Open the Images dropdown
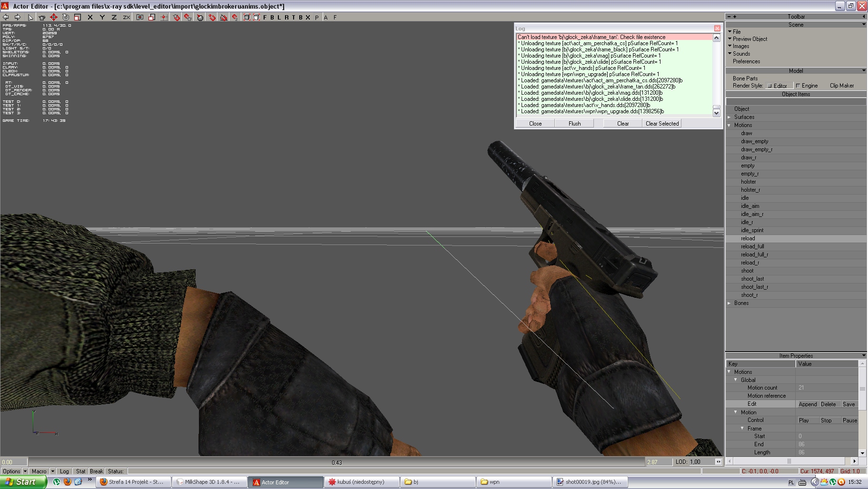 click(739, 46)
